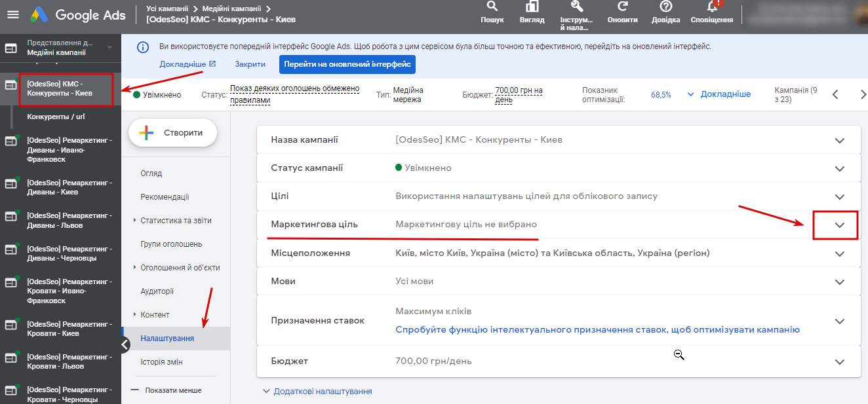Expand Докладніше next to optimization score
The width and height of the screenshot is (868, 404).
point(719,94)
